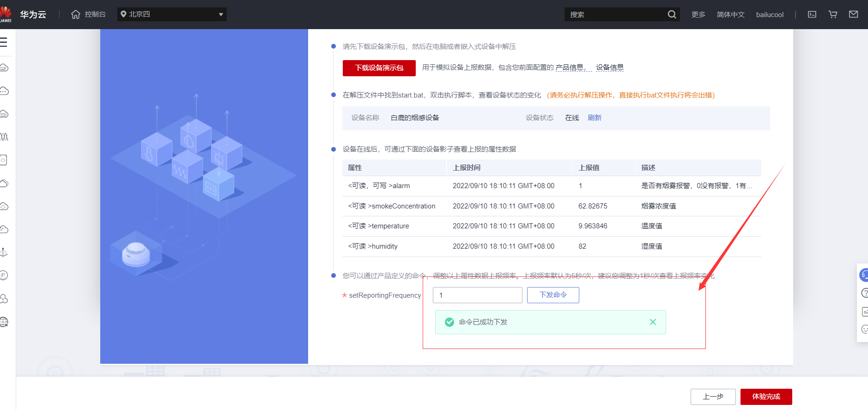Click the reported value 9.963846
The height and width of the screenshot is (410, 868).
(x=593, y=226)
